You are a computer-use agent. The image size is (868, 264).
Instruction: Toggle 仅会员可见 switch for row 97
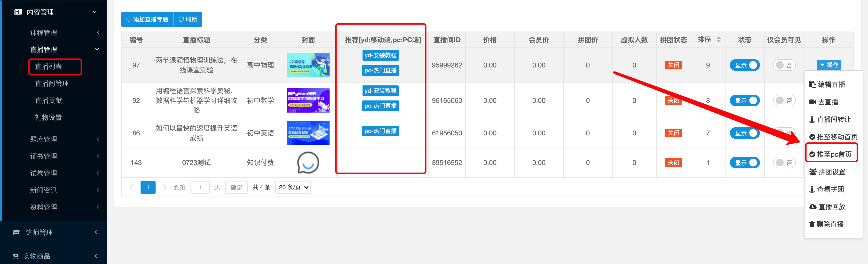[x=784, y=65]
